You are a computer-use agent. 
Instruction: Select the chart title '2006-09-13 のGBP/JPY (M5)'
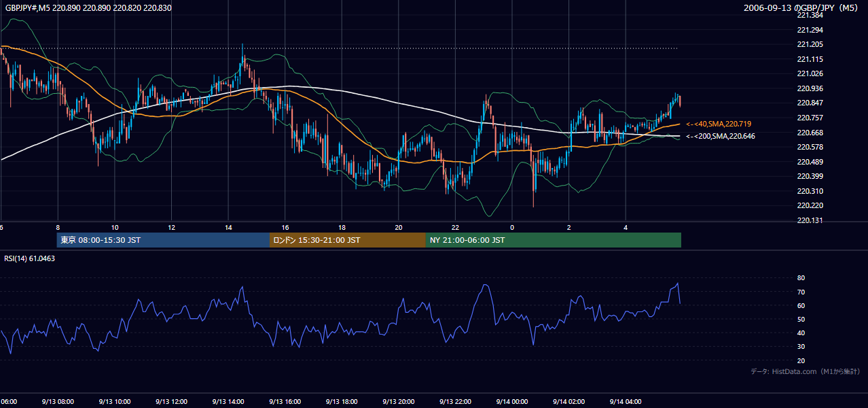click(x=801, y=8)
